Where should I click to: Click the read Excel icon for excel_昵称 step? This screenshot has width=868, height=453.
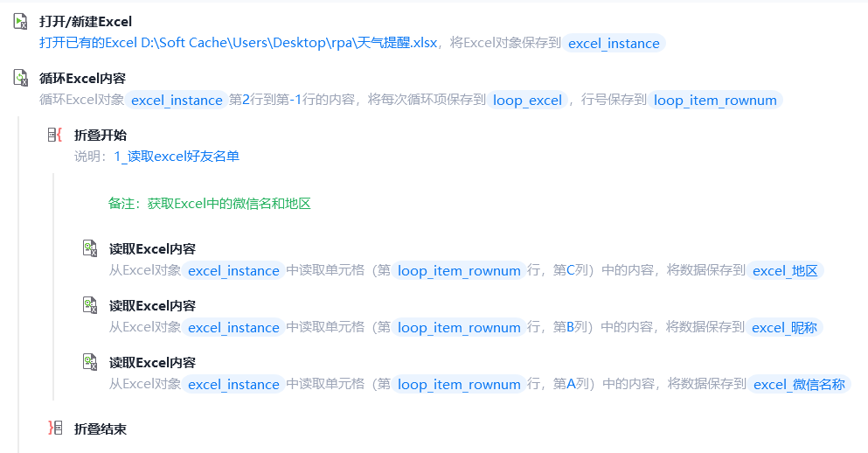pyautogui.click(x=90, y=305)
